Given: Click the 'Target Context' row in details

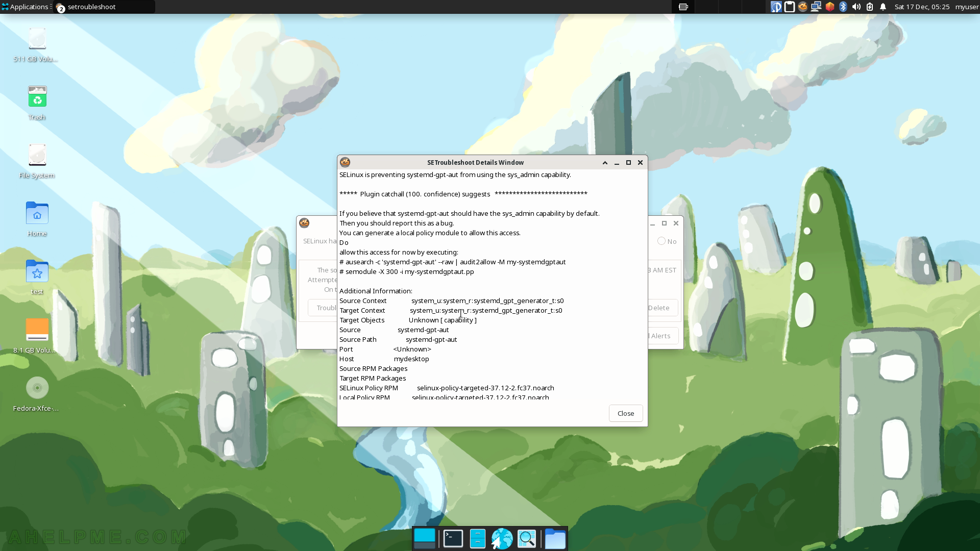Looking at the screenshot, I should [x=451, y=311].
